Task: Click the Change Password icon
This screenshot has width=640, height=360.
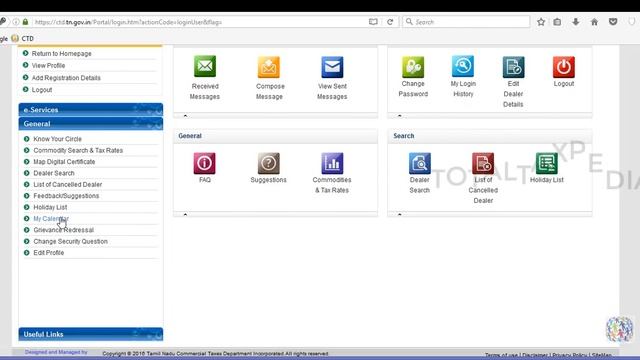Action: [413, 67]
